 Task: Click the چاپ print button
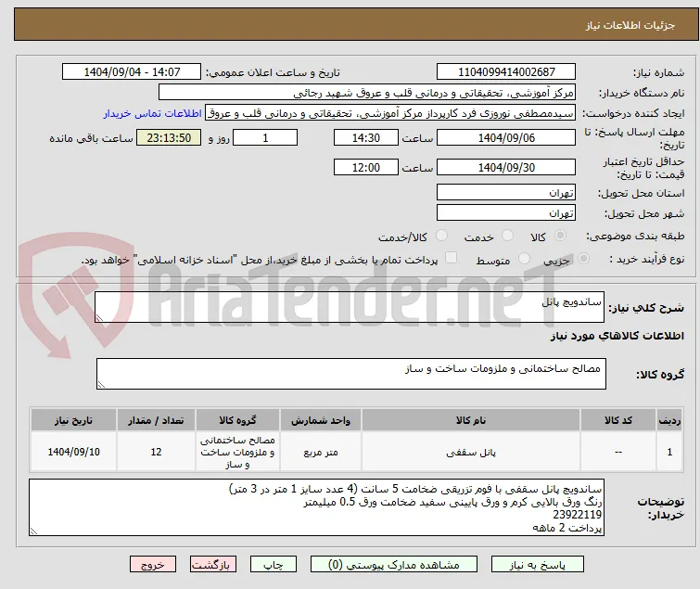coord(274,565)
